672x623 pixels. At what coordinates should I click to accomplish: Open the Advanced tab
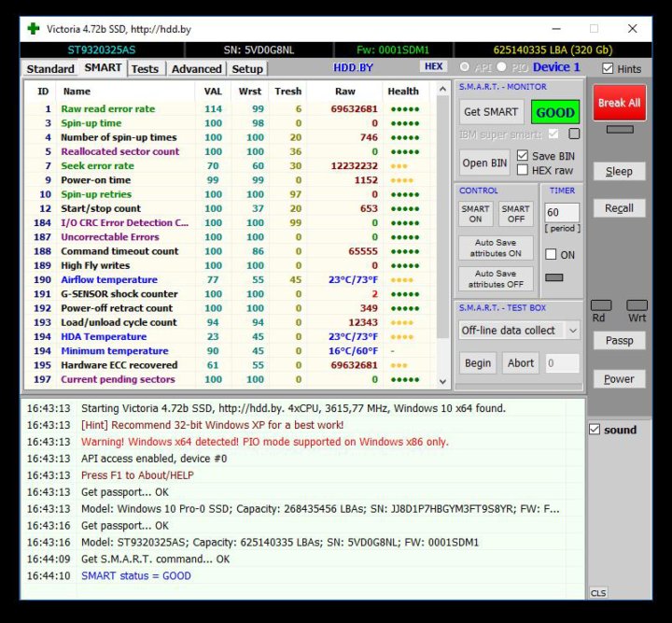pyautogui.click(x=197, y=68)
